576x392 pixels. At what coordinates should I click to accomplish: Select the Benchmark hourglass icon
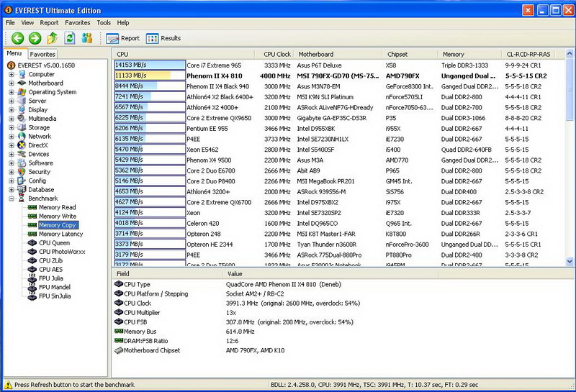pyautogui.click(x=22, y=199)
